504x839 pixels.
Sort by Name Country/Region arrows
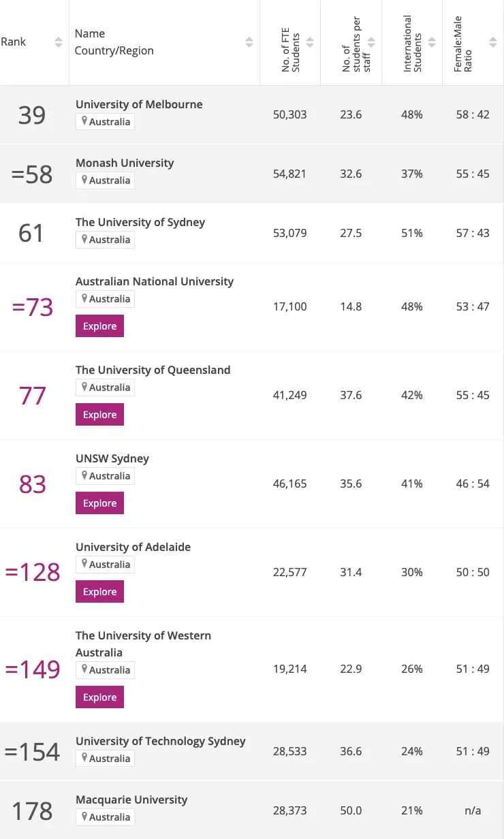click(x=249, y=42)
